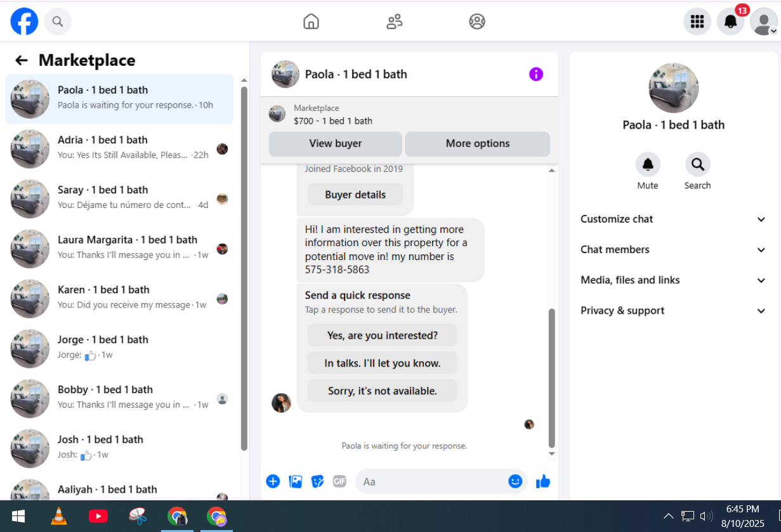The image size is (781, 532).
Task: Open the Paola conversation in list
Action: [x=119, y=99]
